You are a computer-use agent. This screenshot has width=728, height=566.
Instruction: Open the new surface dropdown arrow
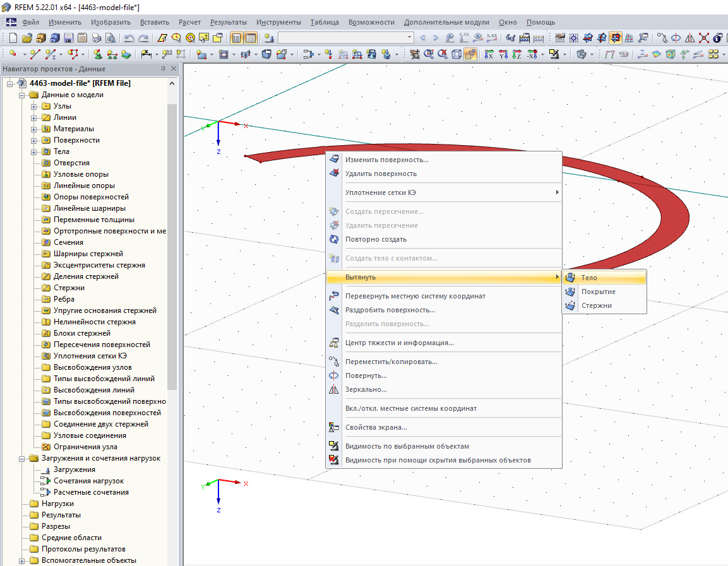coord(212,54)
